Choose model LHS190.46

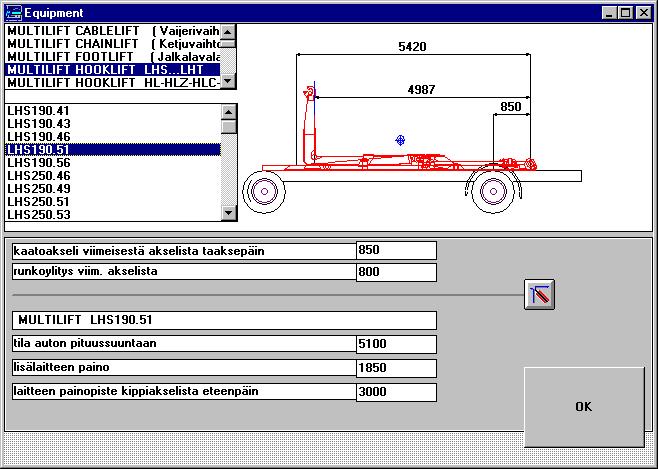coord(112,137)
